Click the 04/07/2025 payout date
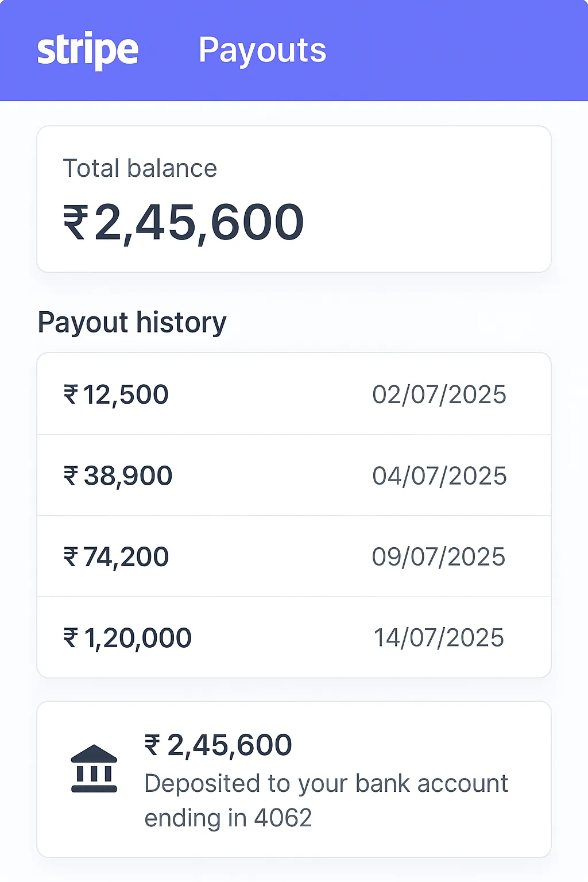588x882 pixels. coord(439,476)
